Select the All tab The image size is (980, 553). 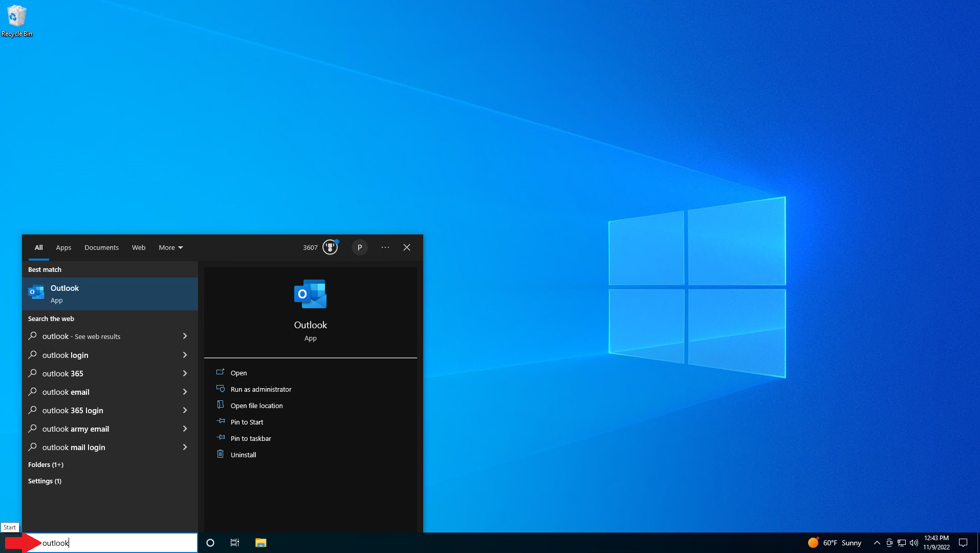(x=39, y=247)
